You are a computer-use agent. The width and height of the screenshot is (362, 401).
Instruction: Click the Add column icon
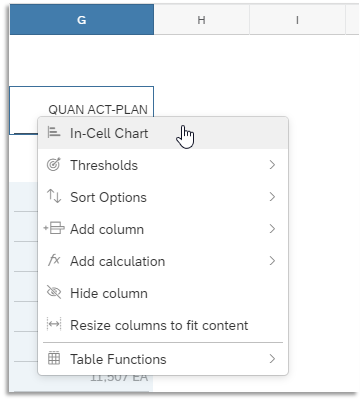pos(54,229)
